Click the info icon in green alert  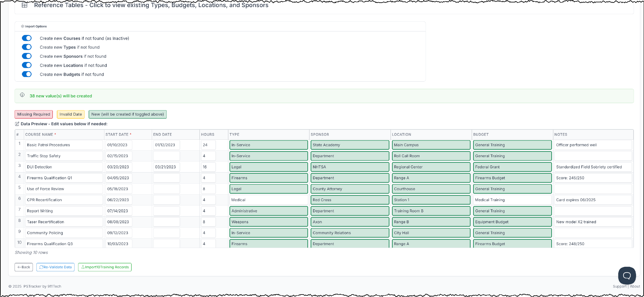pos(22,95)
